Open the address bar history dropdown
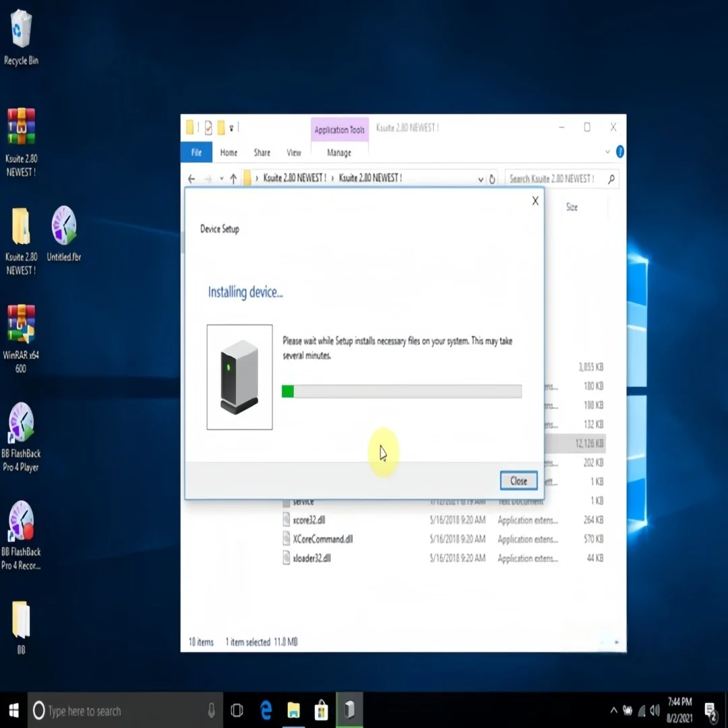Screen dimensions: 728x728 click(481, 179)
